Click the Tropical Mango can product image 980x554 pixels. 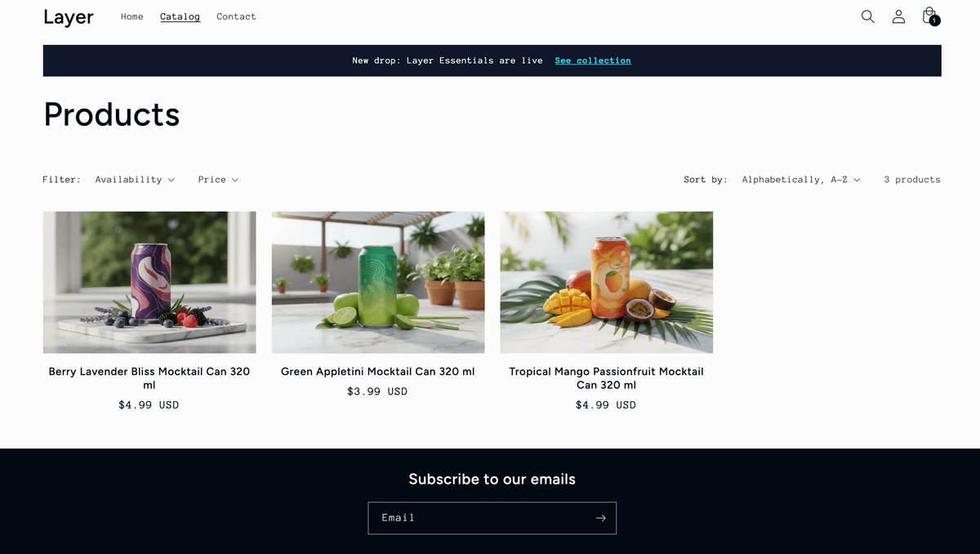pos(607,283)
